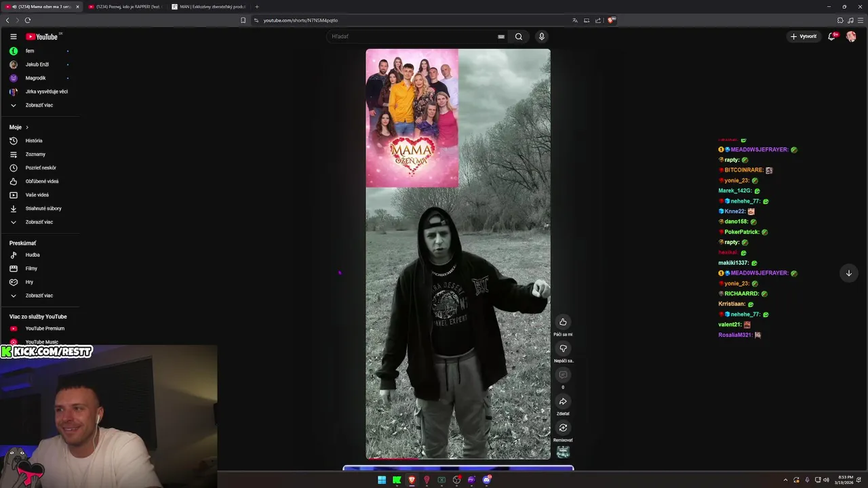868x488 pixels.
Task: Open the on-screen keyboard in search box
Action: point(501,37)
